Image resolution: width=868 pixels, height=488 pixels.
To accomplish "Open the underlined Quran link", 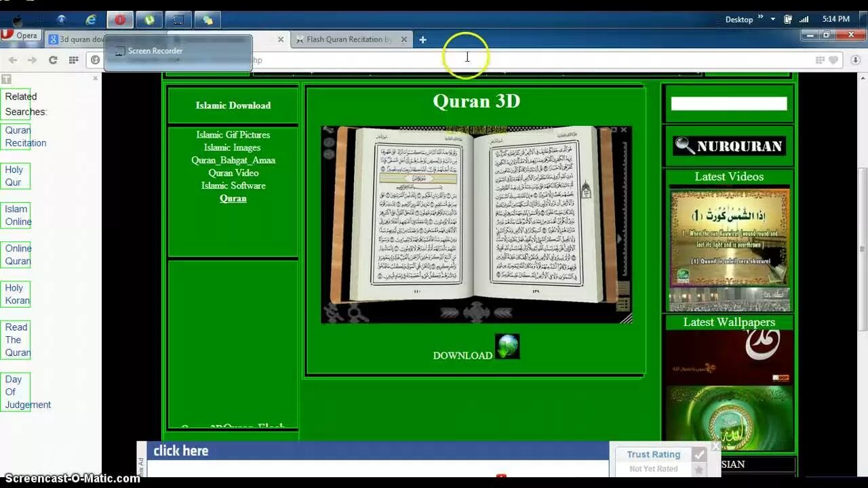I will pyautogui.click(x=233, y=199).
